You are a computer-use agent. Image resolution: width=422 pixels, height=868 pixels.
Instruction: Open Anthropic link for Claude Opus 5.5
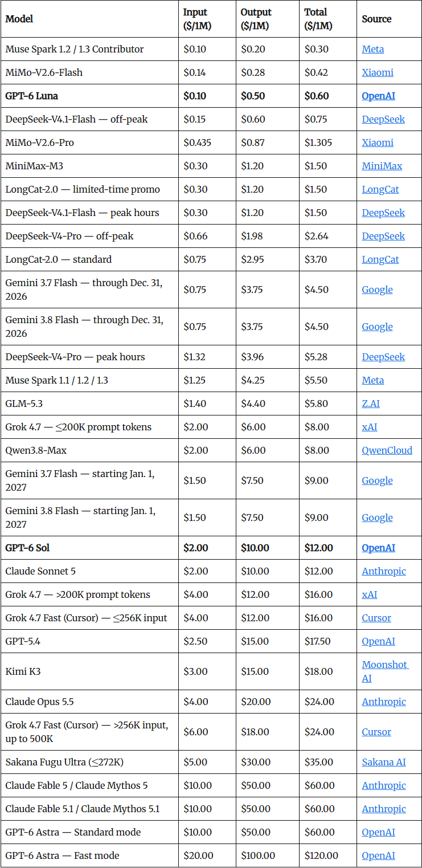click(384, 702)
